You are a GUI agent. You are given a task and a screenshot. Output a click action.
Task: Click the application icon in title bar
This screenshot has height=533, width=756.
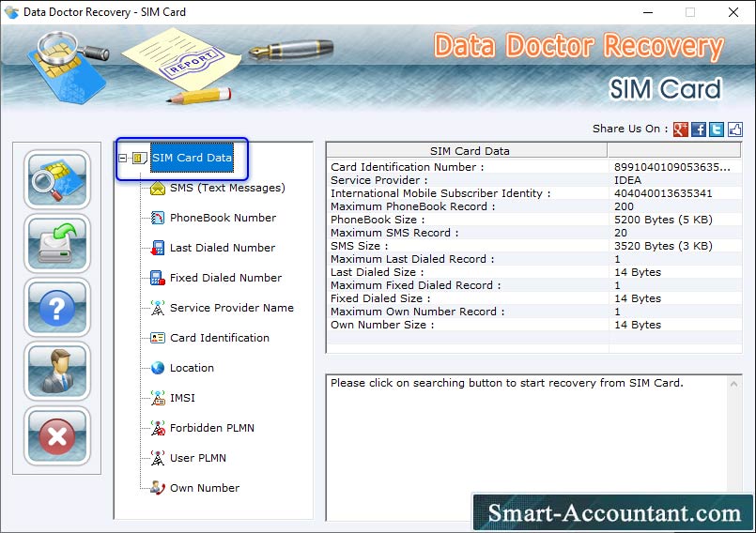pos(11,12)
